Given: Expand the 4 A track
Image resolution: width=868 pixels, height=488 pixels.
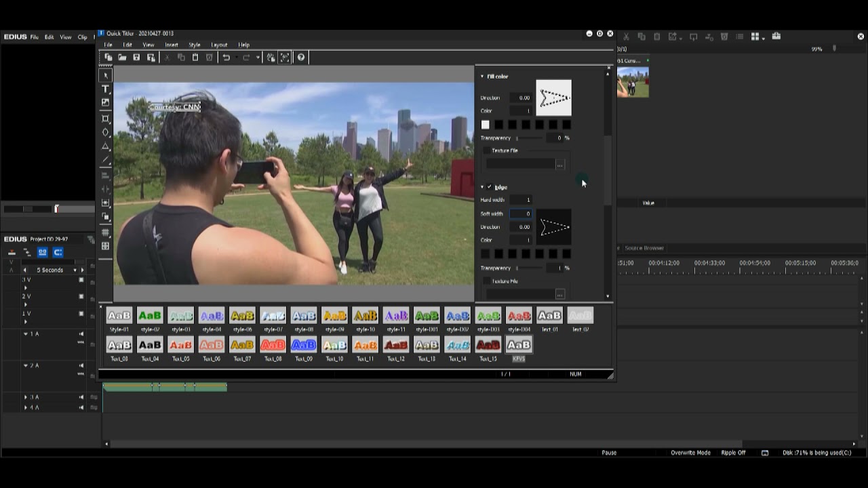Looking at the screenshot, I should point(26,407).
